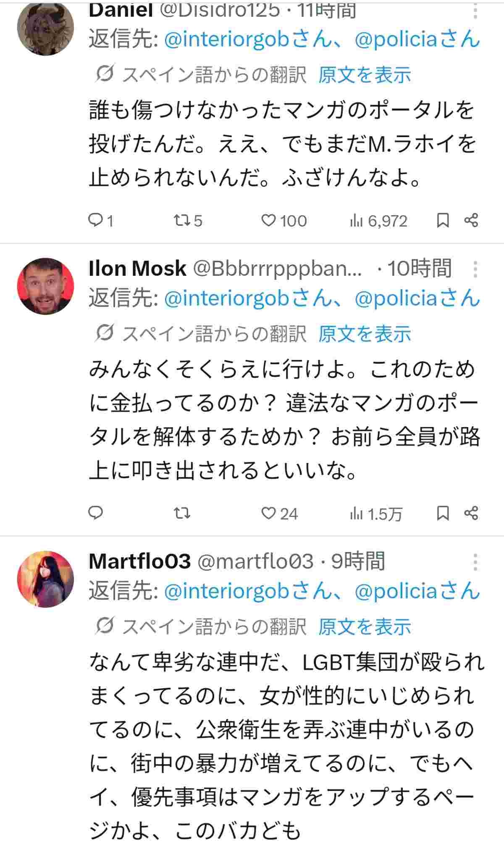Show original text of Martflo03's tweet

tap(364, 627)
